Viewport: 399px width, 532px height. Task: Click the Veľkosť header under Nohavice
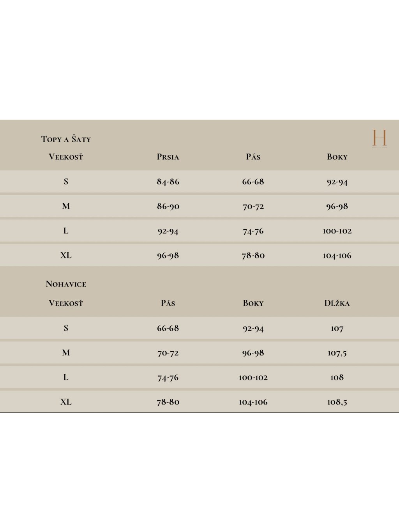pos(66,303)
